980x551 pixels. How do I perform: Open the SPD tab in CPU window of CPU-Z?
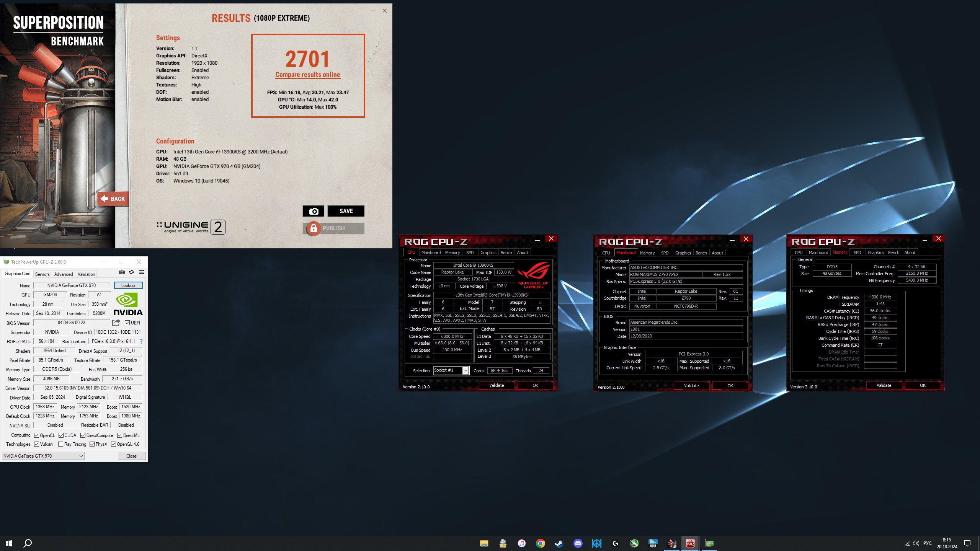pyautogui.click(x=470, y=253)
